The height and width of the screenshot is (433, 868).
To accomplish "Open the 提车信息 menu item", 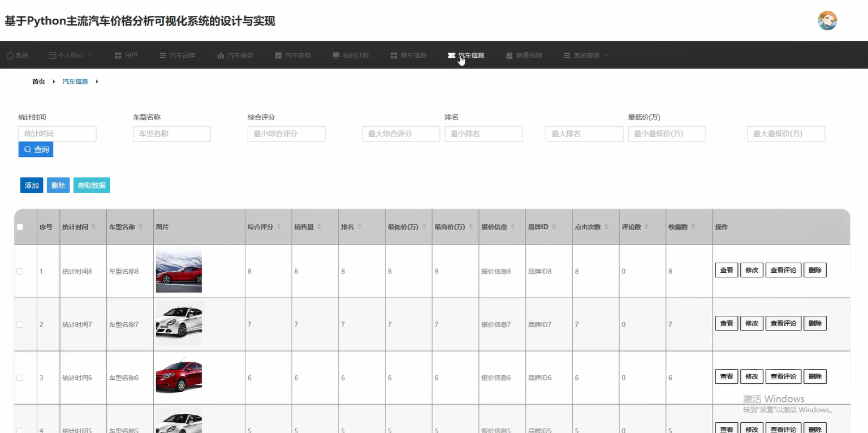I will [x=408, y=55].
